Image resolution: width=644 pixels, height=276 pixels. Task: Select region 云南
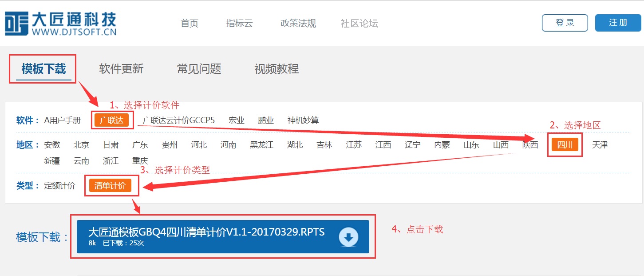click(81, 160)
